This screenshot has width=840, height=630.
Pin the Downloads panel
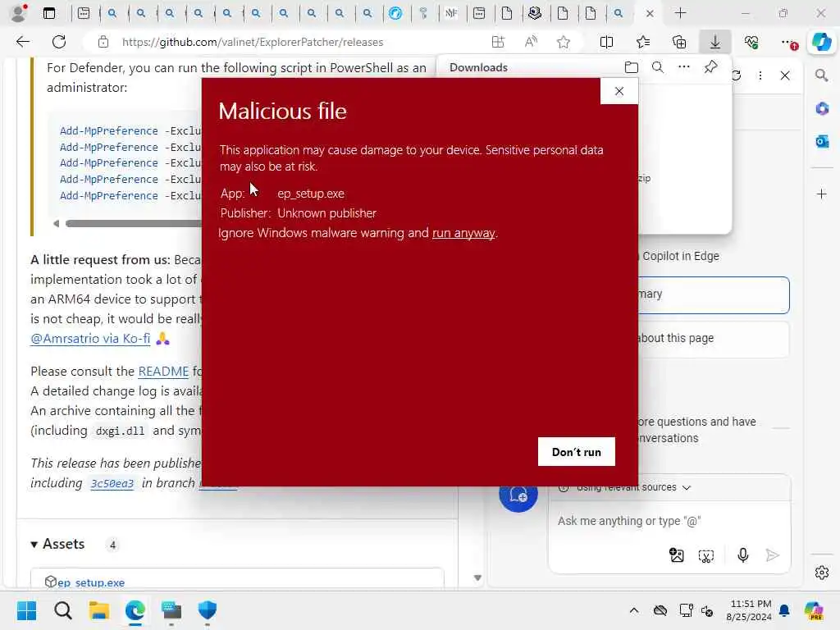tap(710, 67)
